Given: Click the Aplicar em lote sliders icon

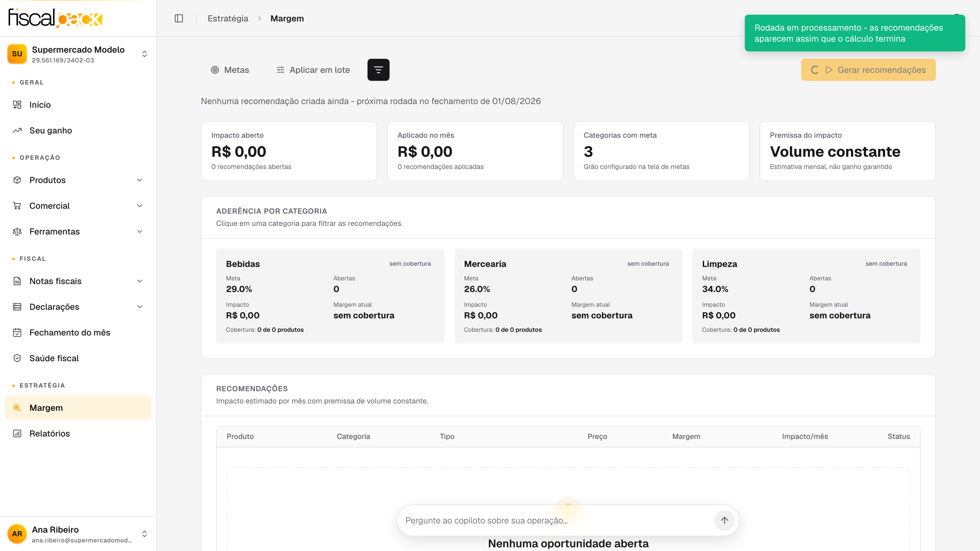Looking at the screenshot, I should [x=281, y=70].
